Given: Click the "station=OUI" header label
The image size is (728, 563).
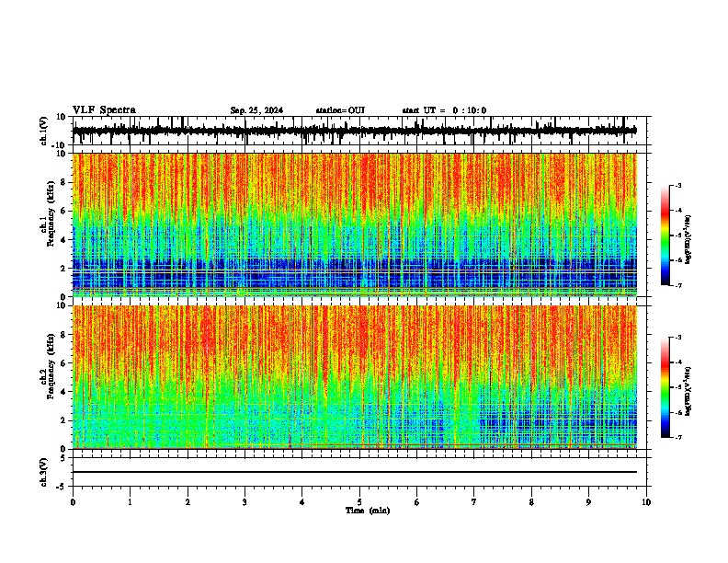Looking at the screenshot, I should coord(340,110).
